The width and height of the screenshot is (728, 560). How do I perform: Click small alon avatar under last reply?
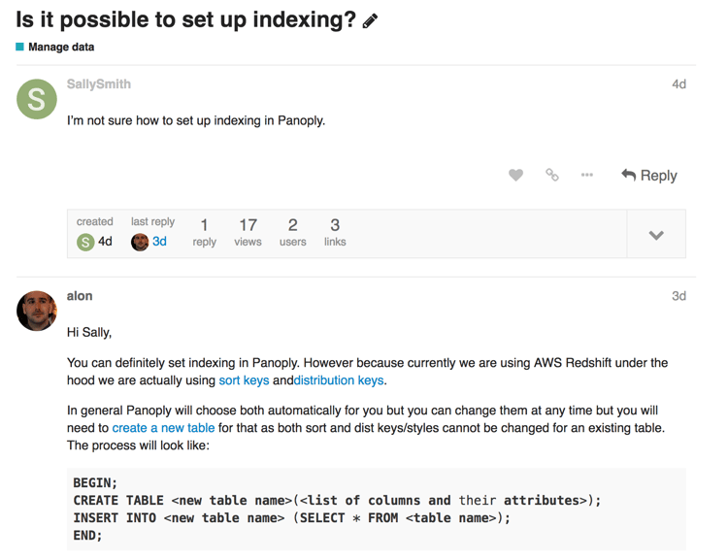point(140,242)
